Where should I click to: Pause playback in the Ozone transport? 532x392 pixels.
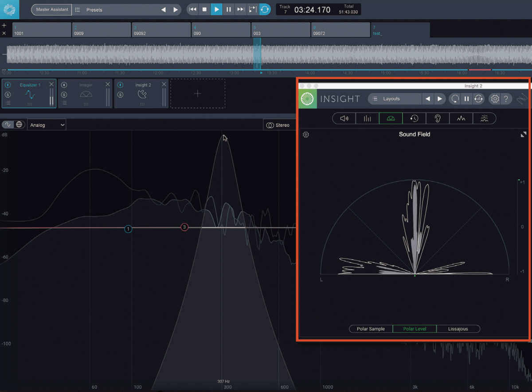[228, 9]
